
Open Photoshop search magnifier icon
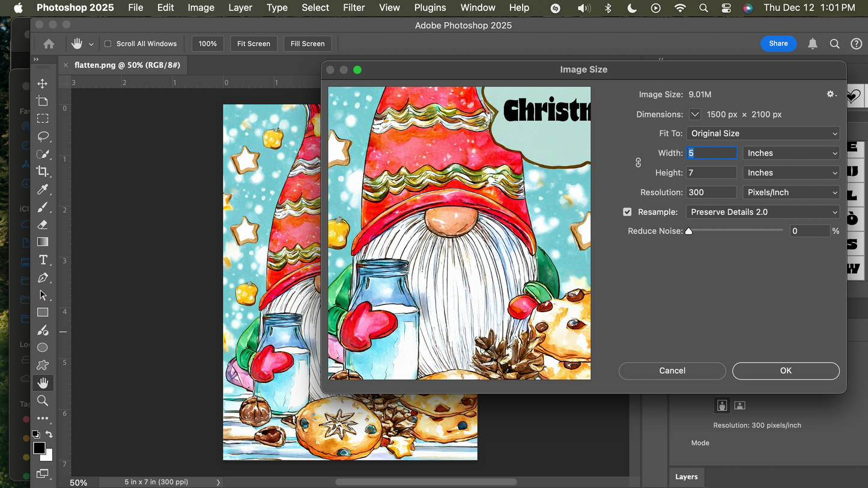(834, 44)
